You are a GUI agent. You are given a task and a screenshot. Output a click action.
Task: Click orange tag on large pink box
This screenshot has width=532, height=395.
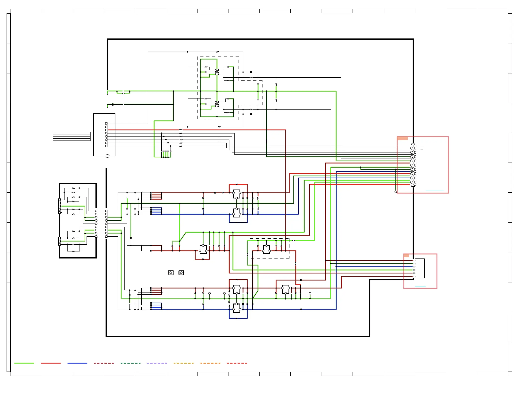tap(402, 138)
